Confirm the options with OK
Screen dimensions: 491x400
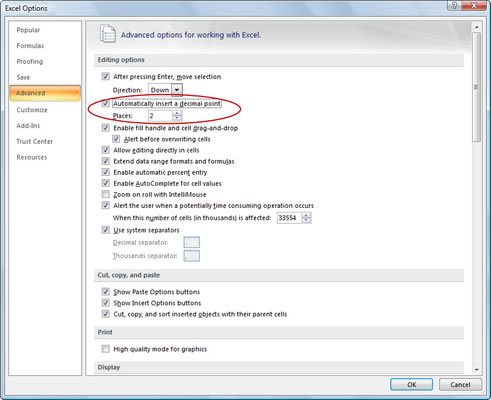(412, 384)
